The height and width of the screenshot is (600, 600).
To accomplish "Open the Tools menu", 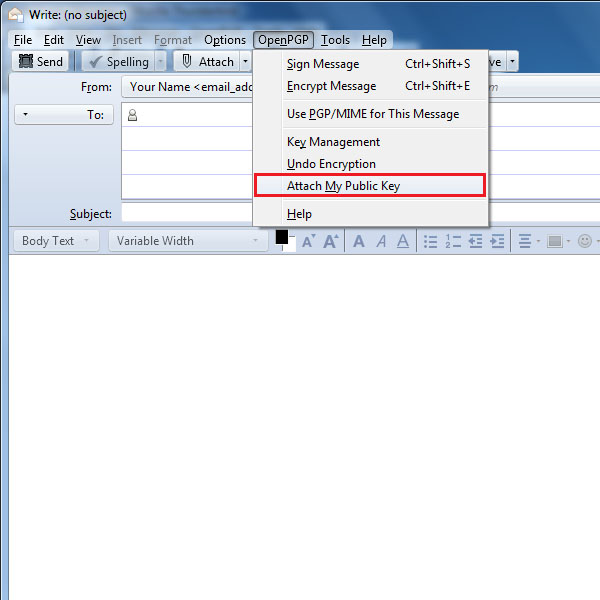I will click(x=335, y=40).
